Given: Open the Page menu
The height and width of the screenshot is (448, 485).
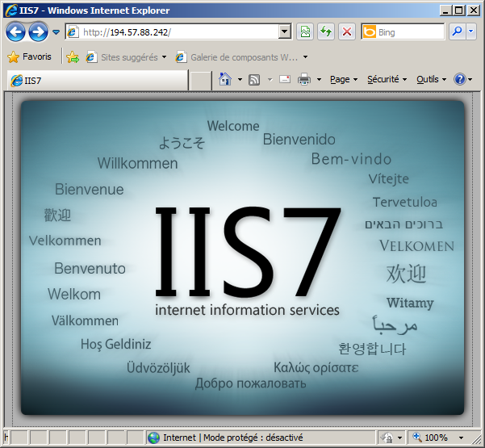Looking at the screenshot, I should point(343,79).
